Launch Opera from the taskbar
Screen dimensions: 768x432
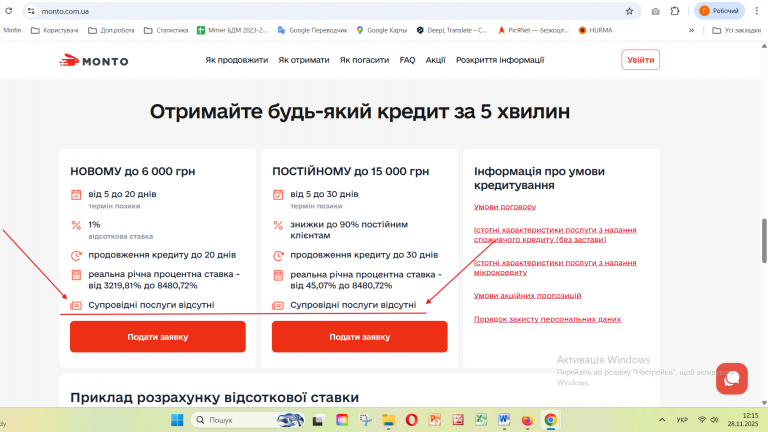pos(411,420)
